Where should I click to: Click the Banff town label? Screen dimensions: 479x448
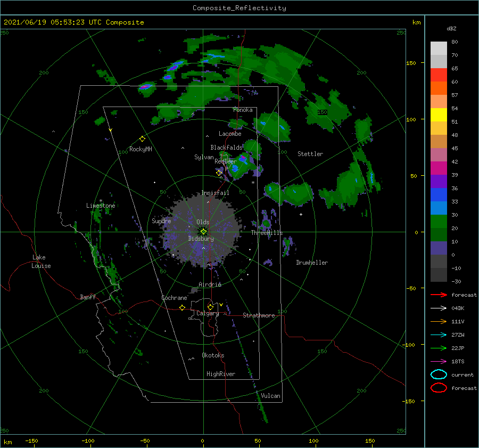(88, 297)
